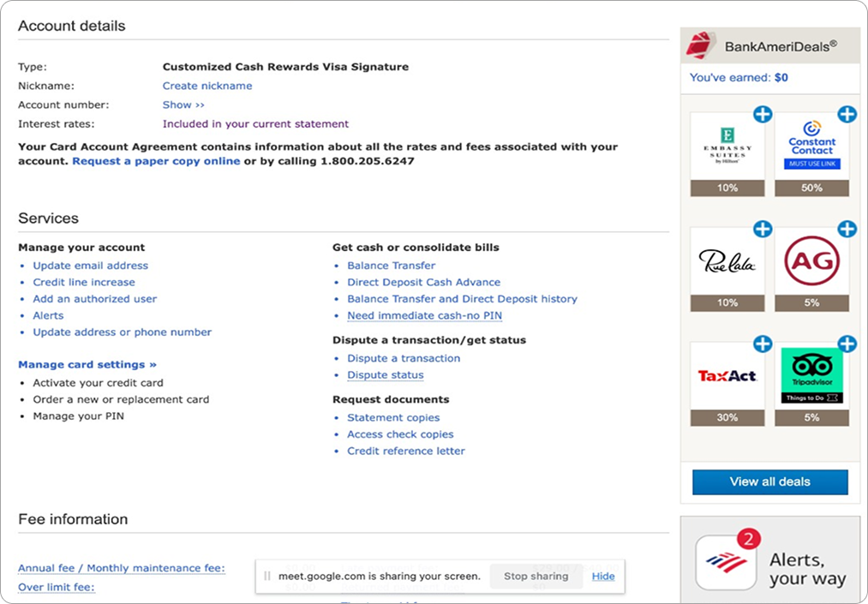868x604 pixels.
Task: Hide the screen sharing notification
Action: [603, 576]
